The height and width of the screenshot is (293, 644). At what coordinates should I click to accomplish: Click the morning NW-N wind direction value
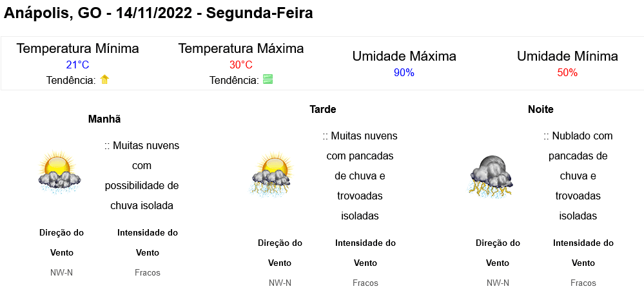(62, 272)
